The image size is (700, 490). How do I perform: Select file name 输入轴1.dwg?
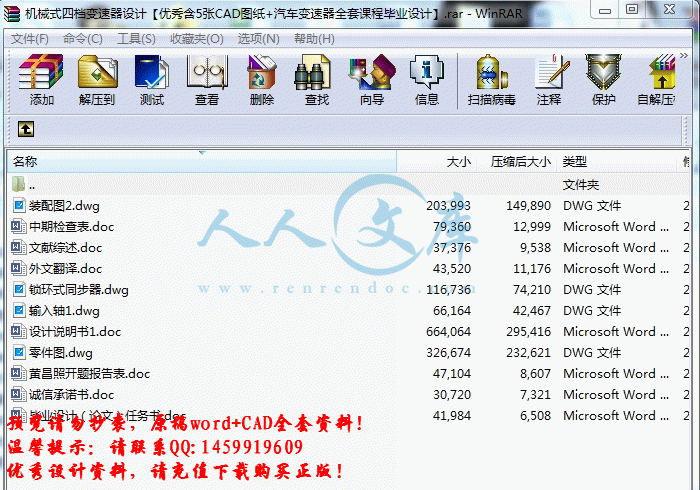click(x=64, y=311)
